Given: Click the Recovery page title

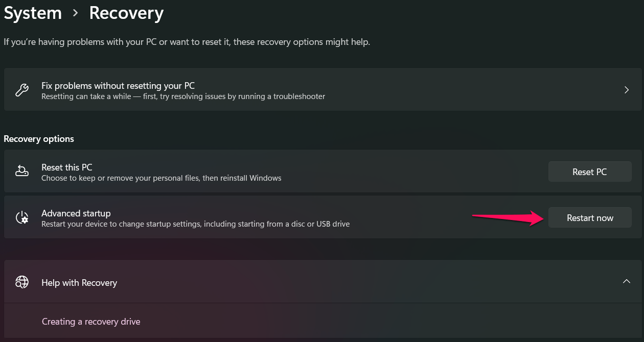Looking at the screenshot, I should (x=126, y=13).
